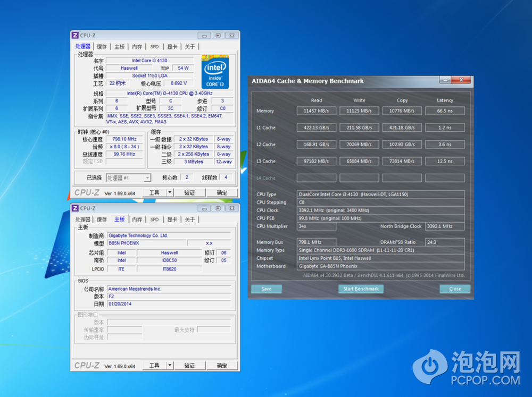Open the 工具 dropdown arrow in bottom CPU-Z window
This screenshot has height=397, width=532.
coord(170,366)
